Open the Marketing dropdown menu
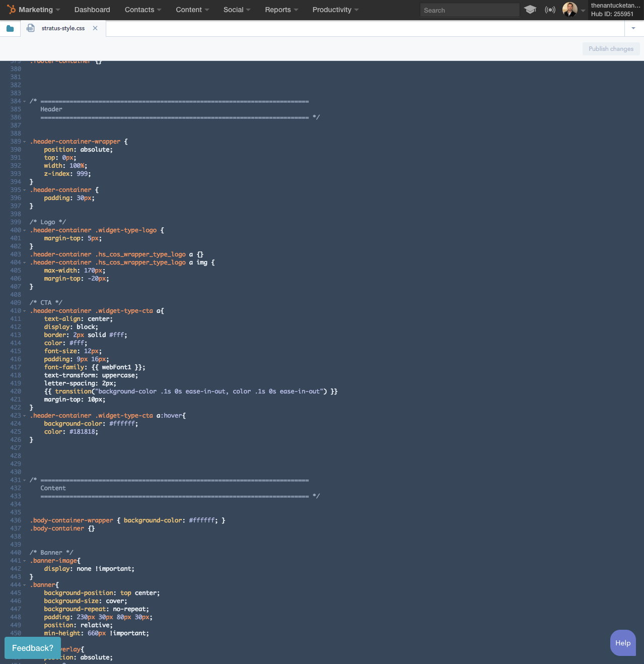 point(39,10)
